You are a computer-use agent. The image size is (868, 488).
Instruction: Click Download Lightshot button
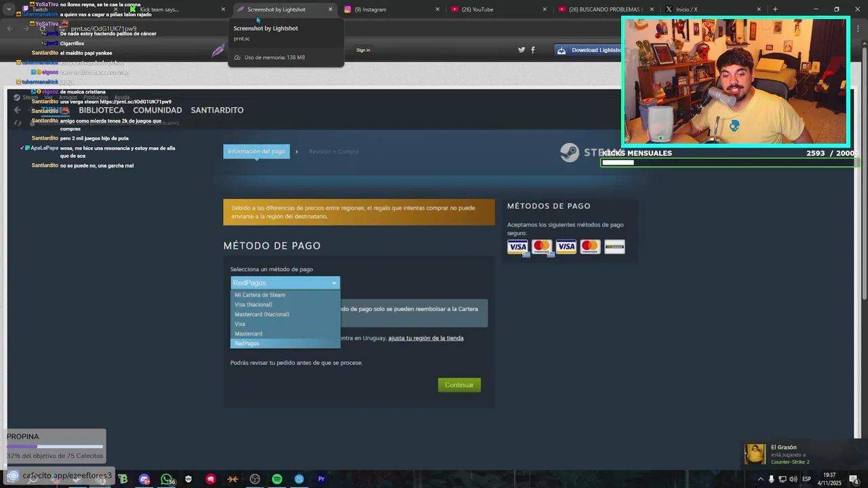pos(589,50)
